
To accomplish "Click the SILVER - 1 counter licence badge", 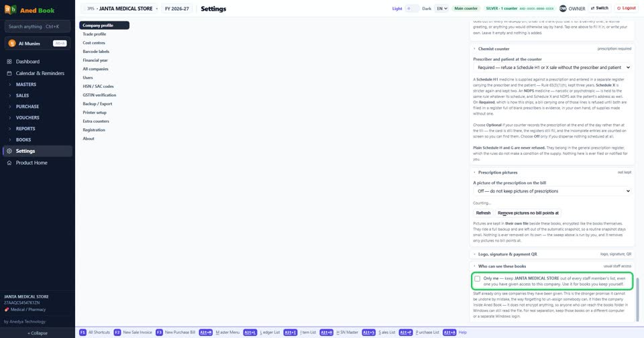I will pos(520,9).
